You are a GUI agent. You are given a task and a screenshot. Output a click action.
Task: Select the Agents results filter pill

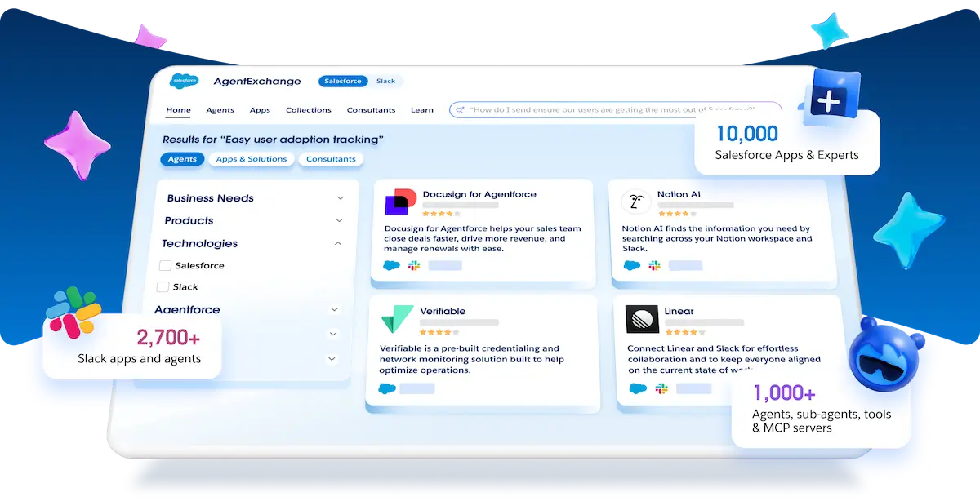click(x=182, y=159)
